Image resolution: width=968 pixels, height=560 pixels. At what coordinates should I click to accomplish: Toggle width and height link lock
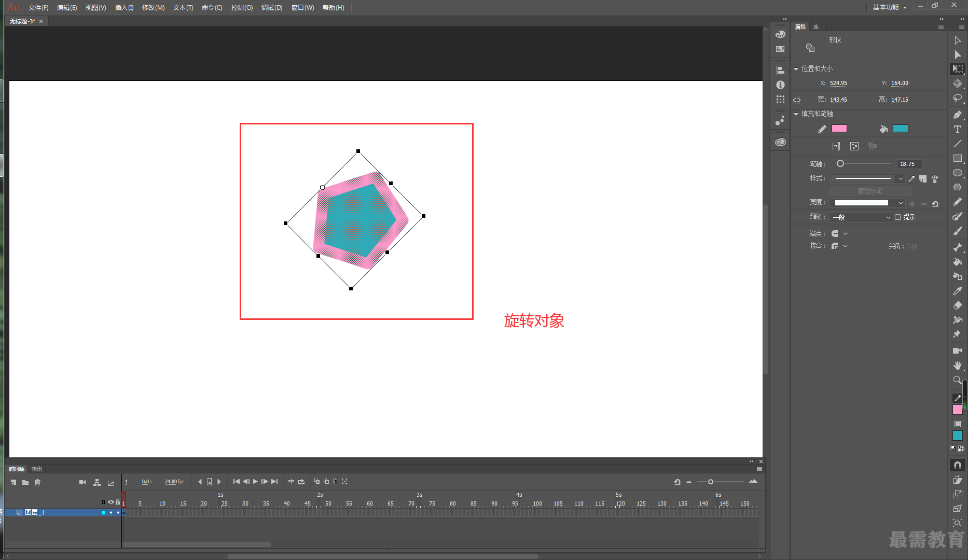pos(797,100)
